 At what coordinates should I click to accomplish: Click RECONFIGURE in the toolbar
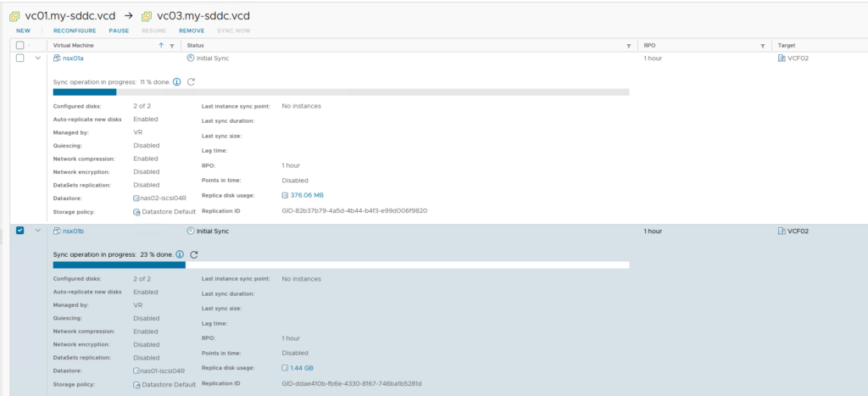(x=75, y=31)
